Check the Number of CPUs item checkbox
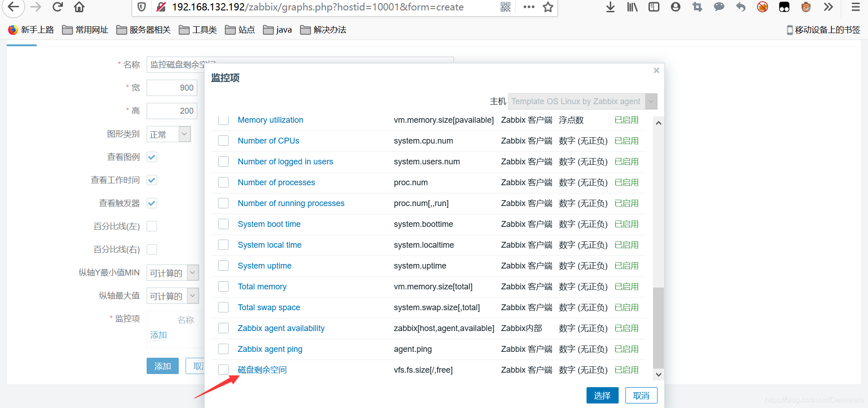The height and width of the screenshot is (408, 868). point(223,141)
